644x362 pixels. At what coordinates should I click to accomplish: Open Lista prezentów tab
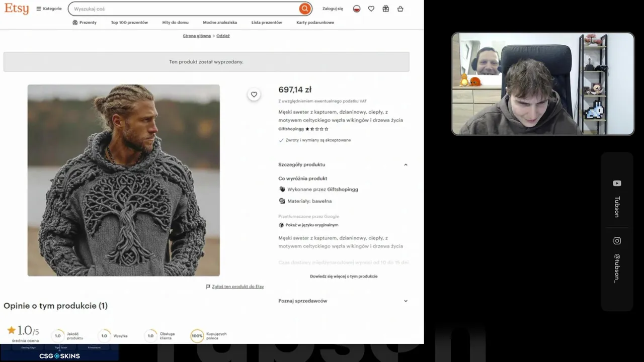point(267,23)
